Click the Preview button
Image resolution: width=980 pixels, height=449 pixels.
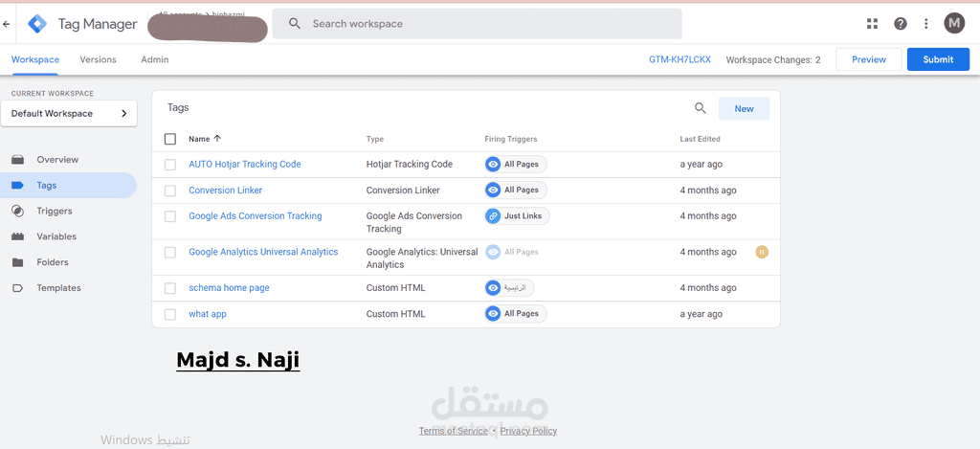tap(869, 59)
